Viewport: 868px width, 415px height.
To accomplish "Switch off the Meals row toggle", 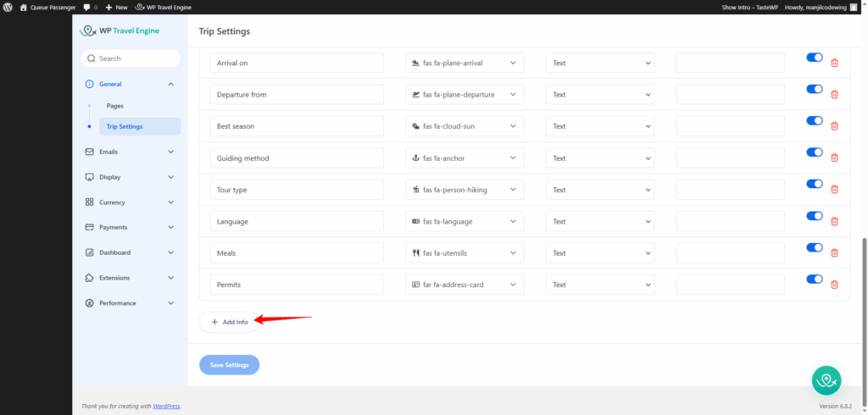I will (815, 247).
